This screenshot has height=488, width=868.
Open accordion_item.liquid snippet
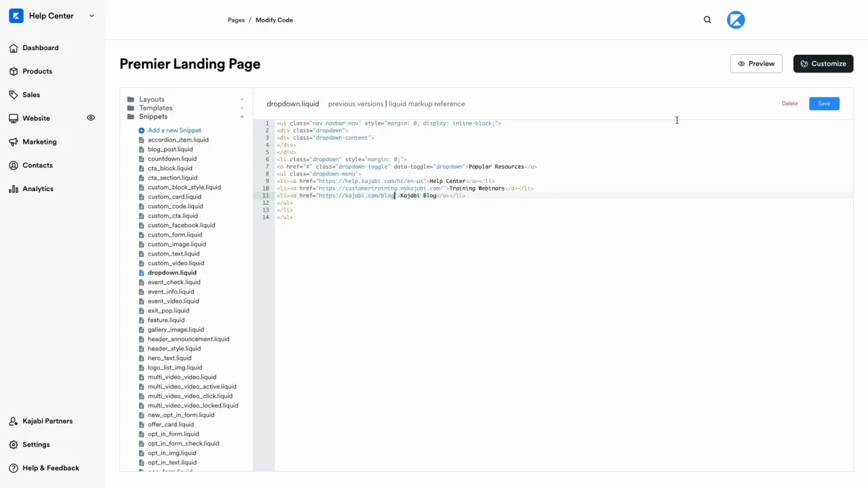[178, 140]
